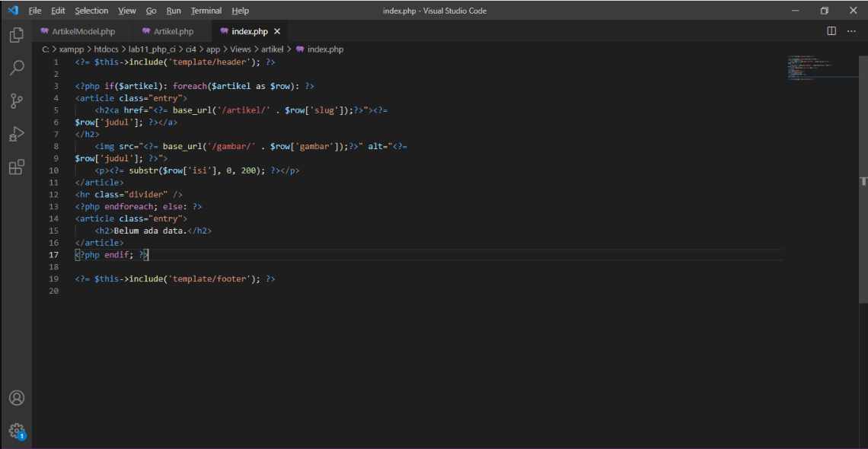Open the Manage settings gear

tap(17, 430)
